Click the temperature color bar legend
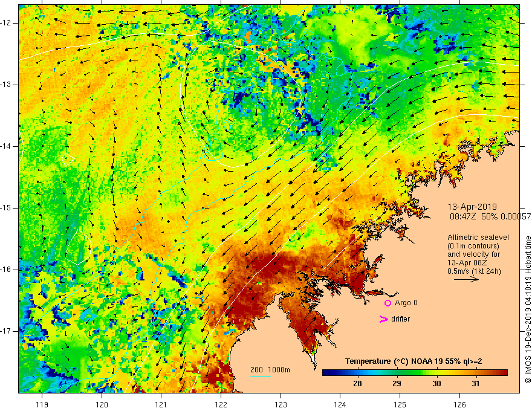The width and height of the screenshot is (532, 411). click(415, 373)
